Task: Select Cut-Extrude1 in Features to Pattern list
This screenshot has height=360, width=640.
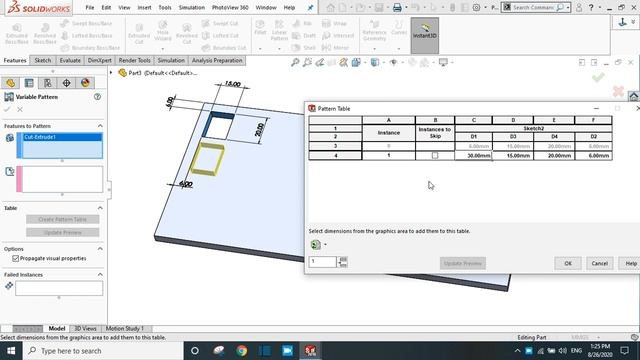Action: [62, 137]
